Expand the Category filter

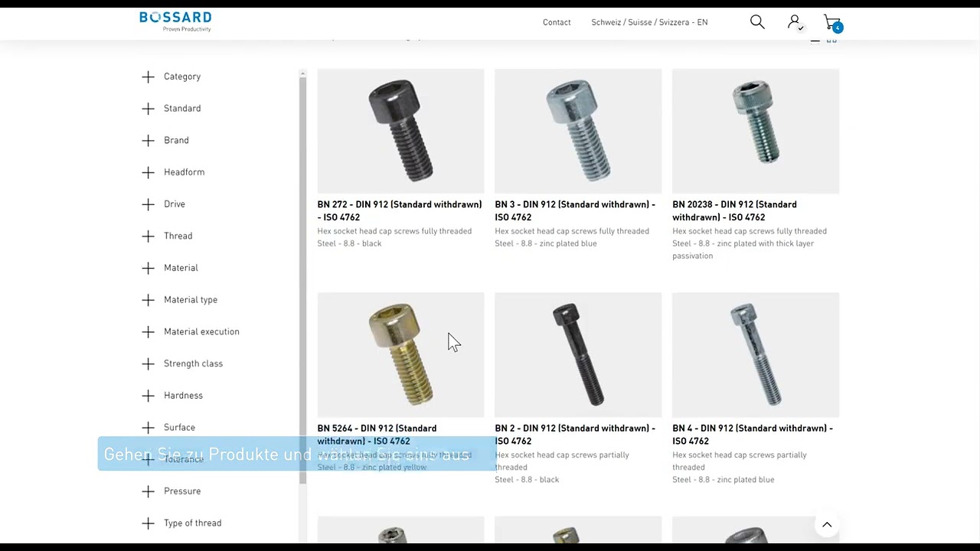(171, 77)
